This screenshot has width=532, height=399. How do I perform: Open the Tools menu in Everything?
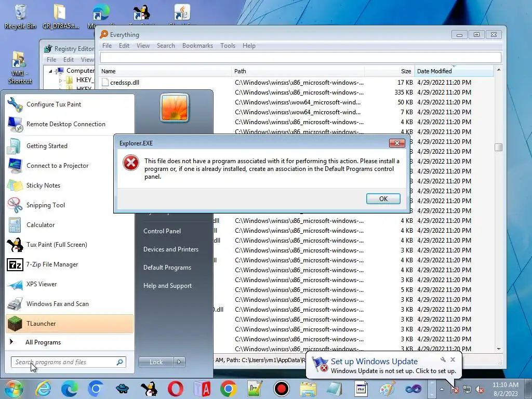[x=228, y=46]
